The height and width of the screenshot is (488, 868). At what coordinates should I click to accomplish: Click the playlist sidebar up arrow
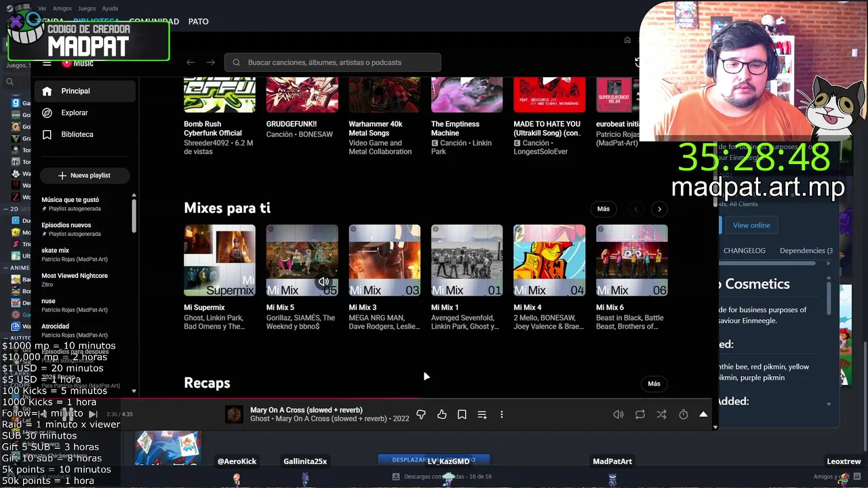(x=134, y=195)
